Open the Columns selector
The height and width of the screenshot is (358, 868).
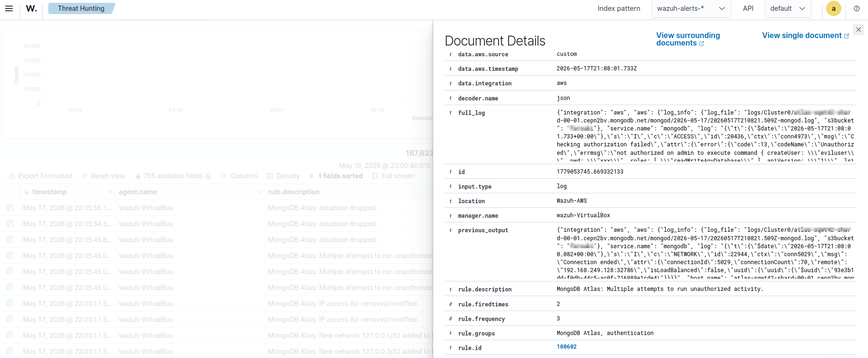click(239, 176)
